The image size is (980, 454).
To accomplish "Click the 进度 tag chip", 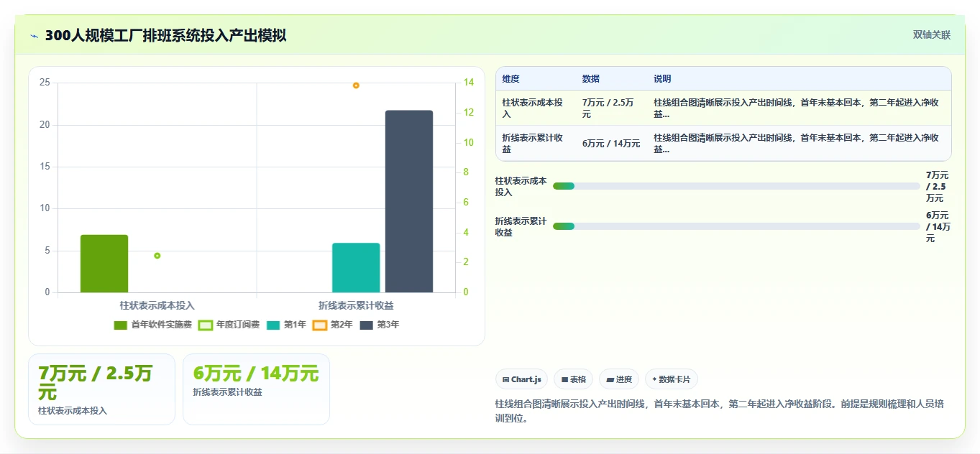I will coord(618,379).
